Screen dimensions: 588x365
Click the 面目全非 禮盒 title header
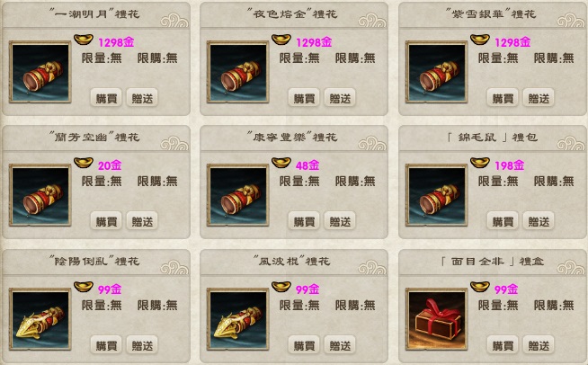[x=493, y=261]
